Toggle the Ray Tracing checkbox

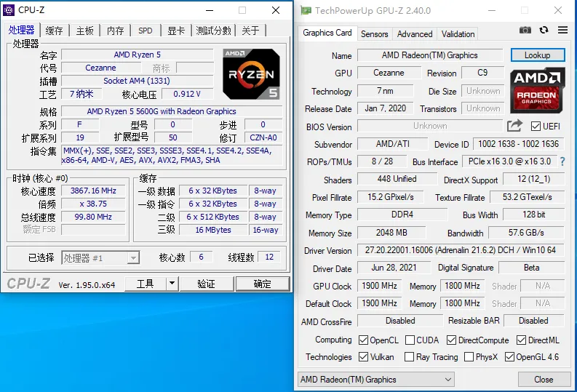coord(409,356)
